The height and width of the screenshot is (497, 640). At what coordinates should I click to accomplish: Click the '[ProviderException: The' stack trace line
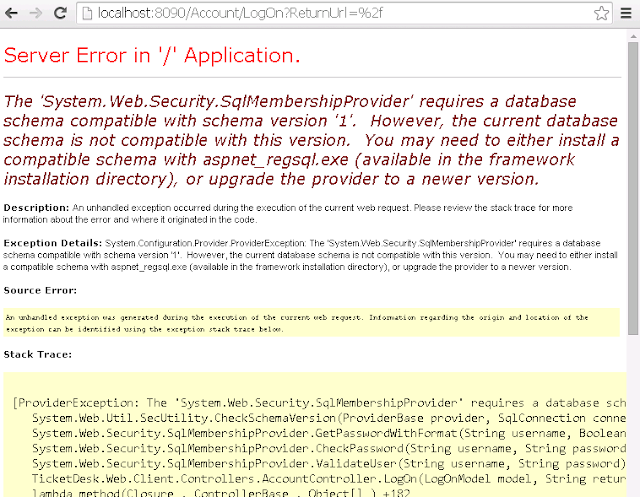(x=319, y=403)
